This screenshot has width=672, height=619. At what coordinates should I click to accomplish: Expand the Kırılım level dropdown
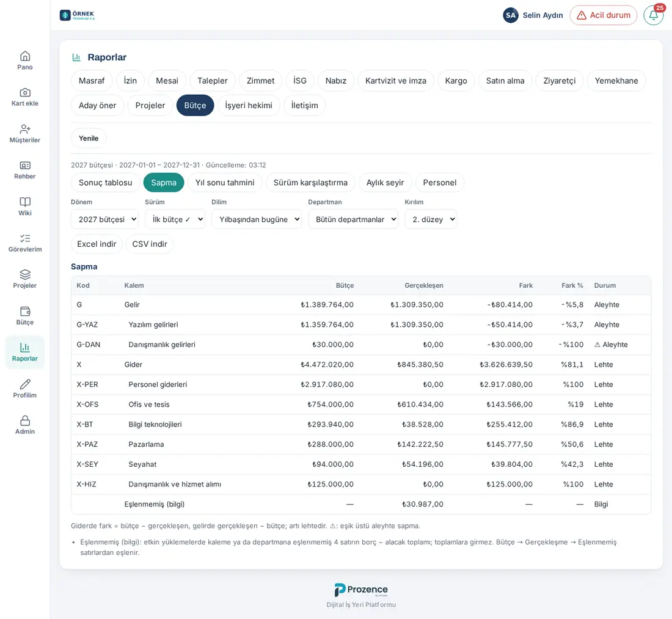[x=431, y=219]
